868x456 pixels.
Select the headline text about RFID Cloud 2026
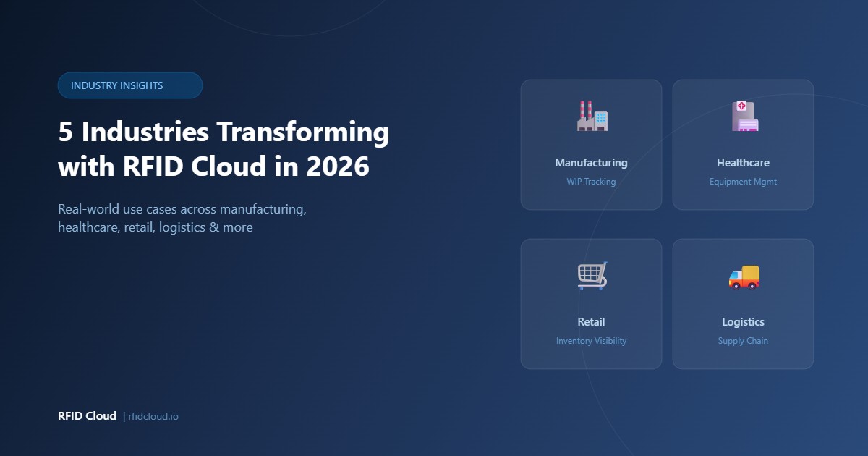223,148
